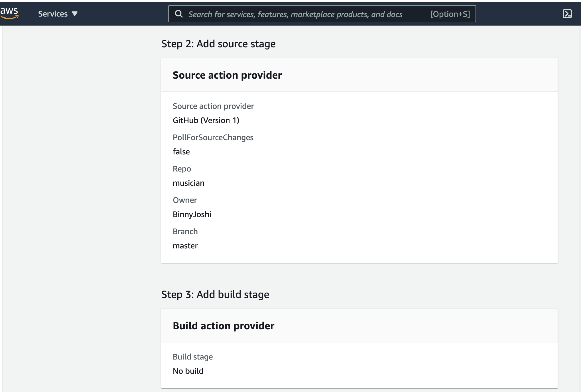The height and width of the screenshot is (392, 581).
Task: Focus the services and docs search field
Action: [x=322, y=14]
